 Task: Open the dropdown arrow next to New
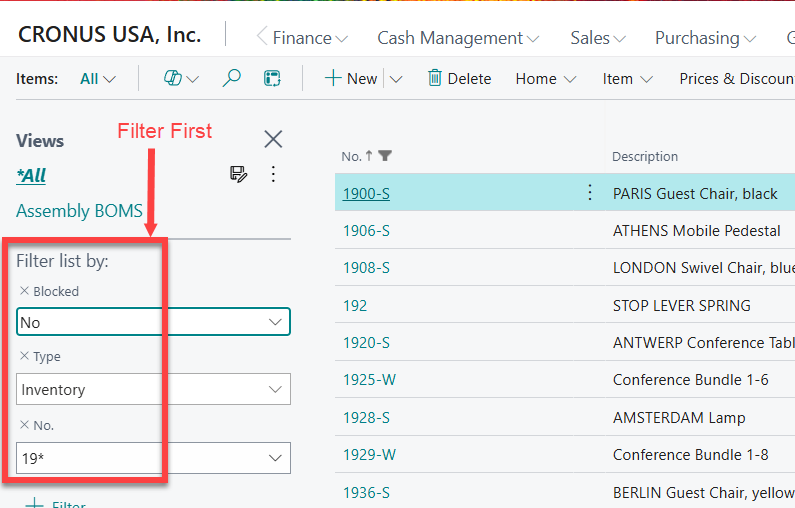click(396, 79)
